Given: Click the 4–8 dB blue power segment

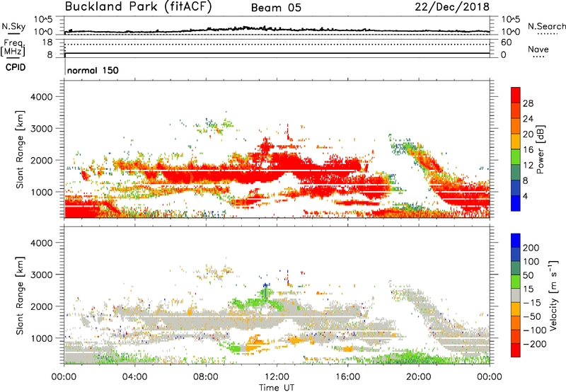Looking at the screenshot, I should [x=516, y=188].
